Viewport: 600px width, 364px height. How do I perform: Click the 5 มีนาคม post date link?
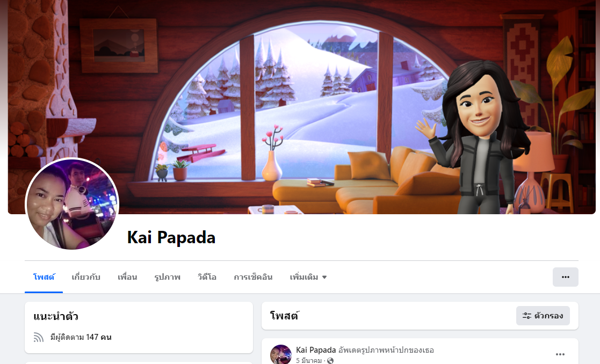[x=308, y=360]
